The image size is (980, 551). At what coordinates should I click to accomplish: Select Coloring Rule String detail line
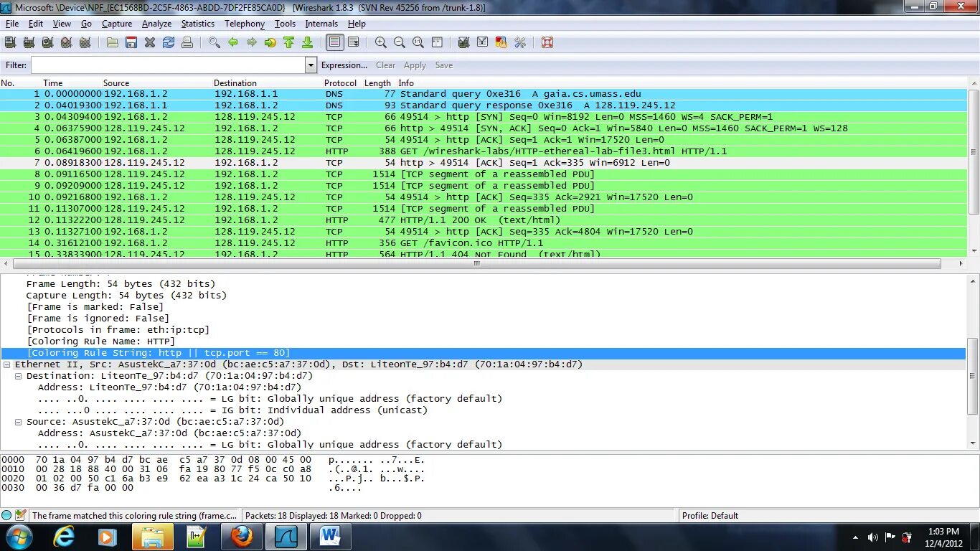(484, 353)
